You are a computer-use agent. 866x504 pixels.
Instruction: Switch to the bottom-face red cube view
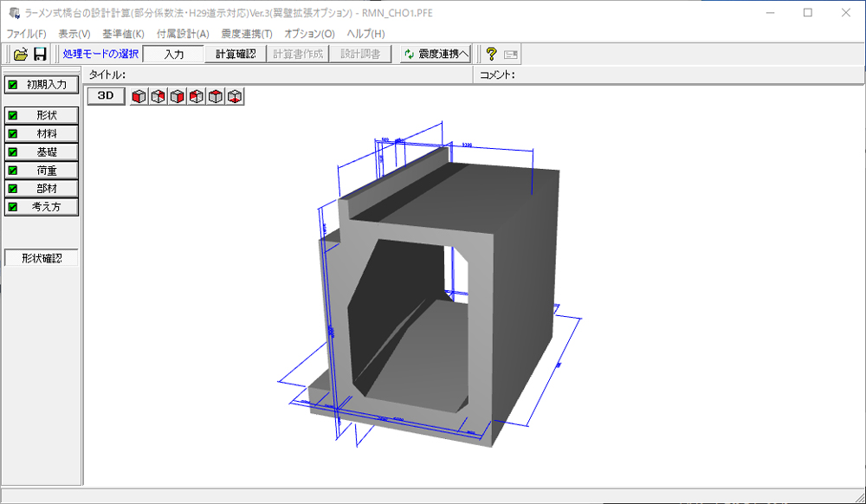234,96
